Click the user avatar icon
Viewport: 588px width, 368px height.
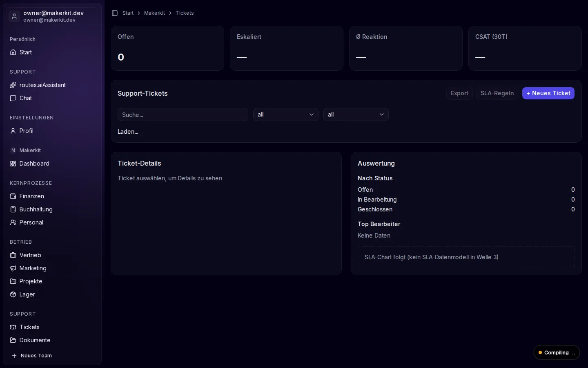(x=14, y=16)
